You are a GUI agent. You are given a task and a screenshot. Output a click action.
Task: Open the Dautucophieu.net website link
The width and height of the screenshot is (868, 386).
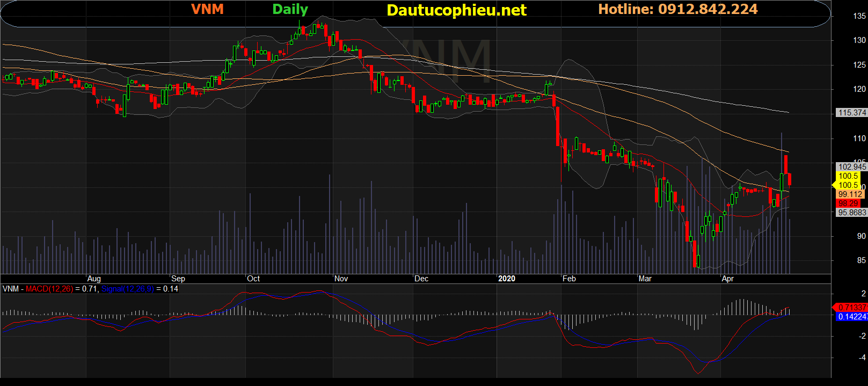(x=456, y=10)
